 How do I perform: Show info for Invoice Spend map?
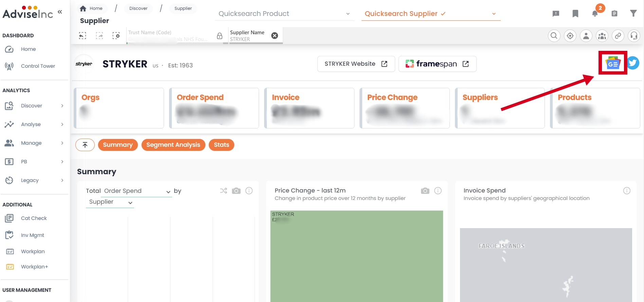pyautogui.click(x=627, y=191)
